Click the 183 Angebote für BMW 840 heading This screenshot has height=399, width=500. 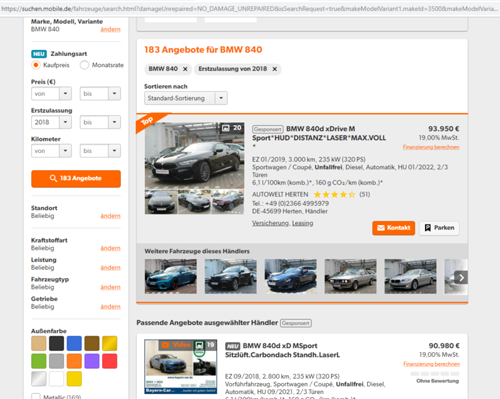click(x=203, y=50)
